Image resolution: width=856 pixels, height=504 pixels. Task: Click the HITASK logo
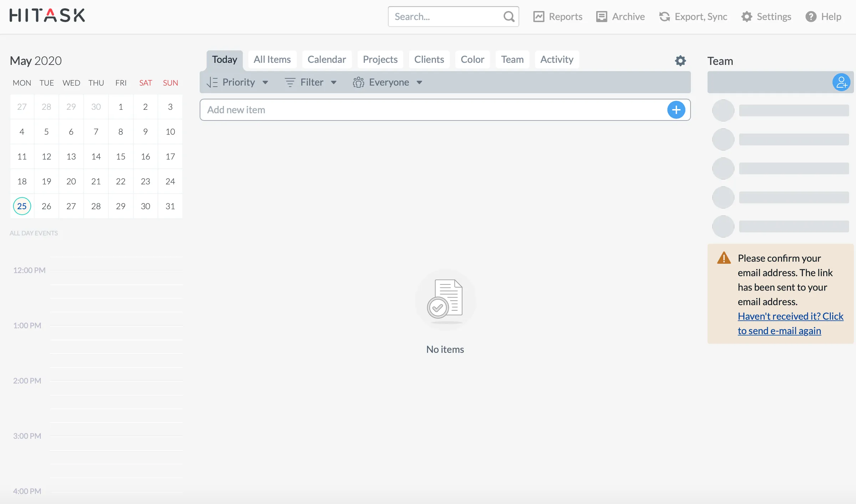point(47,15)
